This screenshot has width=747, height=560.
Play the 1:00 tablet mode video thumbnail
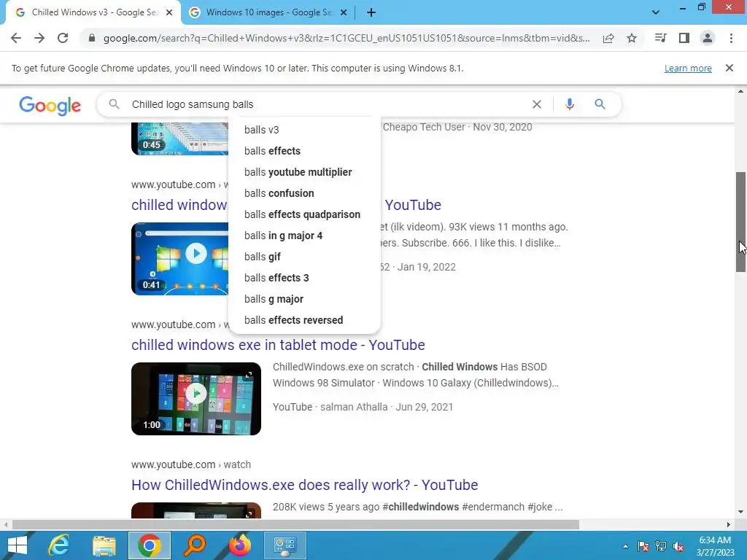[x=196, y=399]
